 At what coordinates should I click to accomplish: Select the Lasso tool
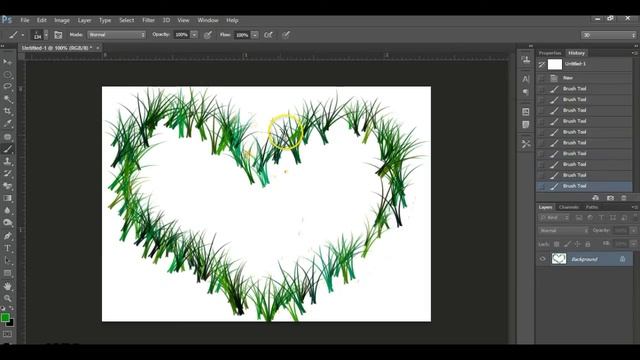7,87
